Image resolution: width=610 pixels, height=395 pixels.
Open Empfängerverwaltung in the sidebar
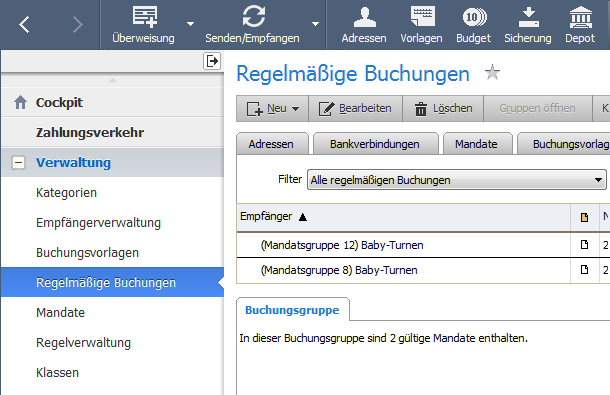pos(112,223)
